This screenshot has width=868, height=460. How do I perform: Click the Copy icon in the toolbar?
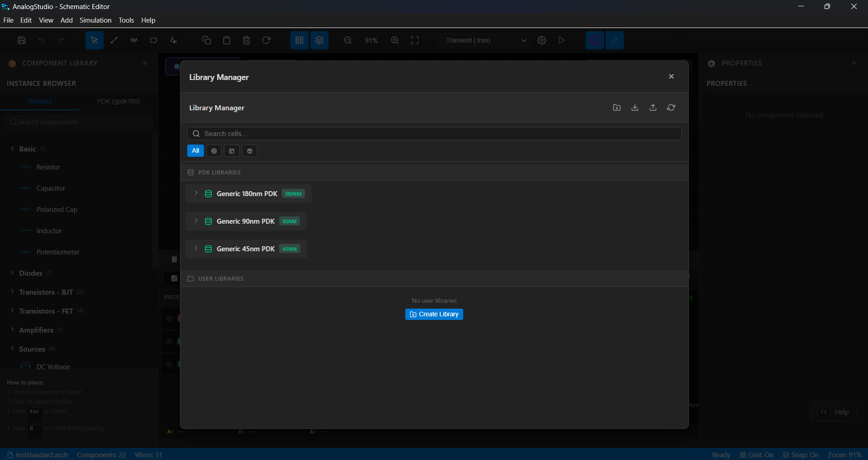tap(207, 40)
